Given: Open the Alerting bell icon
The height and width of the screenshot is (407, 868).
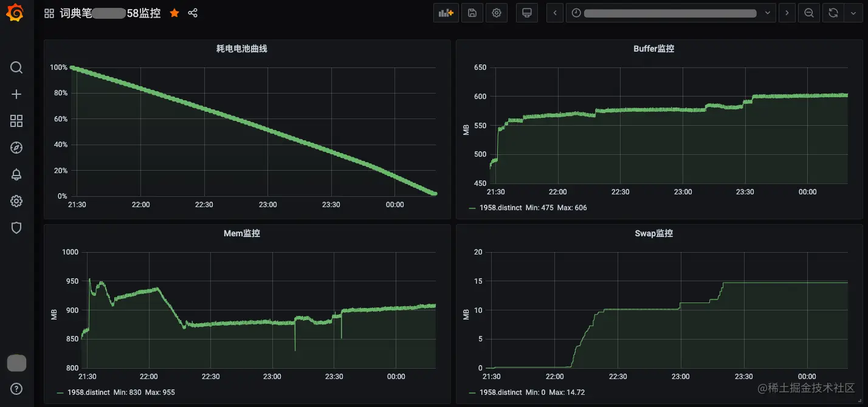Looking at the screenshot, I should (x=16, y=174).
